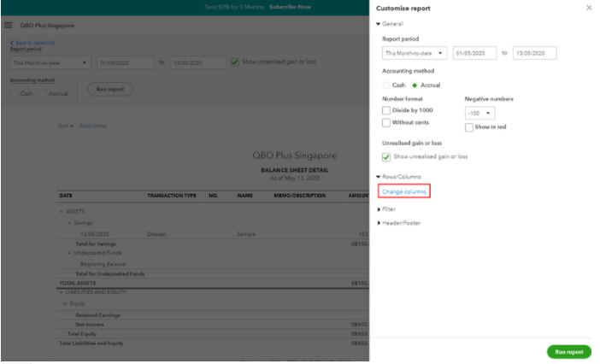Collapse the Savings row in report
Viewport: 600px width, 364px height.
(69, 223)
